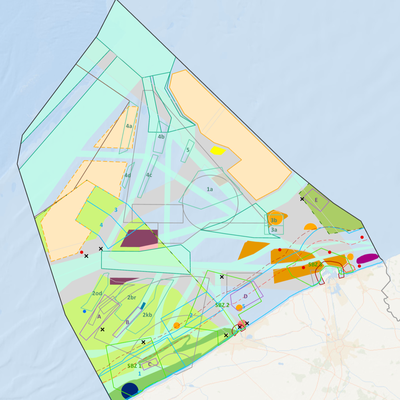The height and width of the screenshot is (400, 400).
Task: Click the letter B in narrow purple zone
Action: tap(127, 322)
